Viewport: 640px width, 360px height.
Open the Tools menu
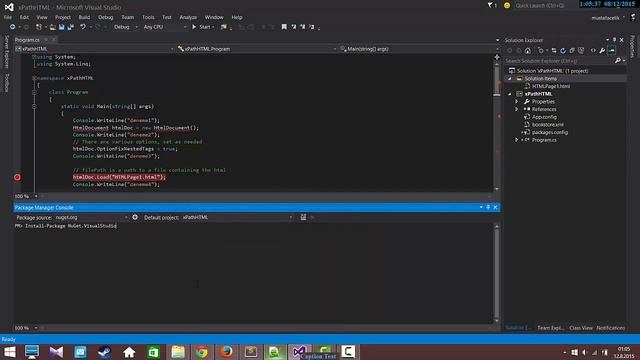coord(148,17)
